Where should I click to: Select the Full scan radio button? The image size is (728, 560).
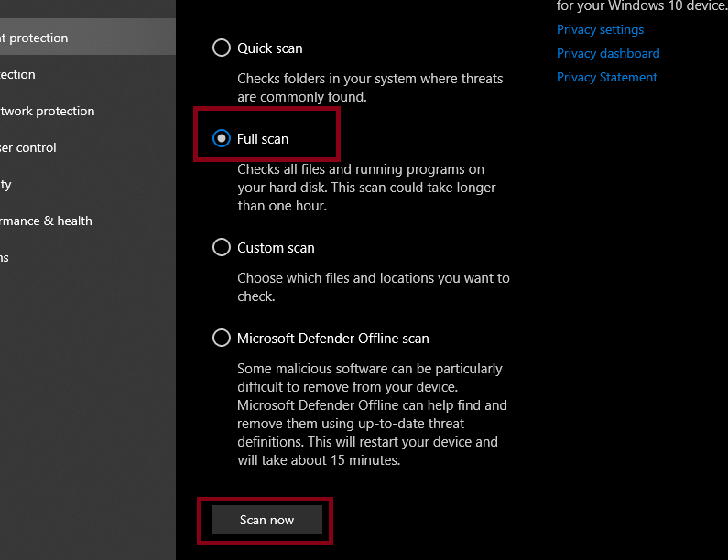pyautogui.click(x=222, y=139)
